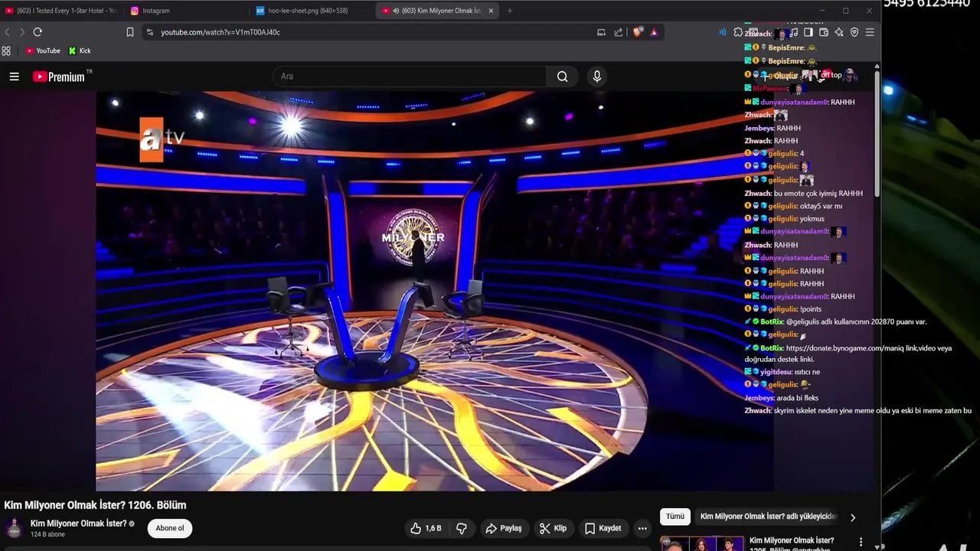The width and height of the screenshot is (980, 551).
Task: Toggle the browser sidebar panel icon
Action: click(808, 32)
